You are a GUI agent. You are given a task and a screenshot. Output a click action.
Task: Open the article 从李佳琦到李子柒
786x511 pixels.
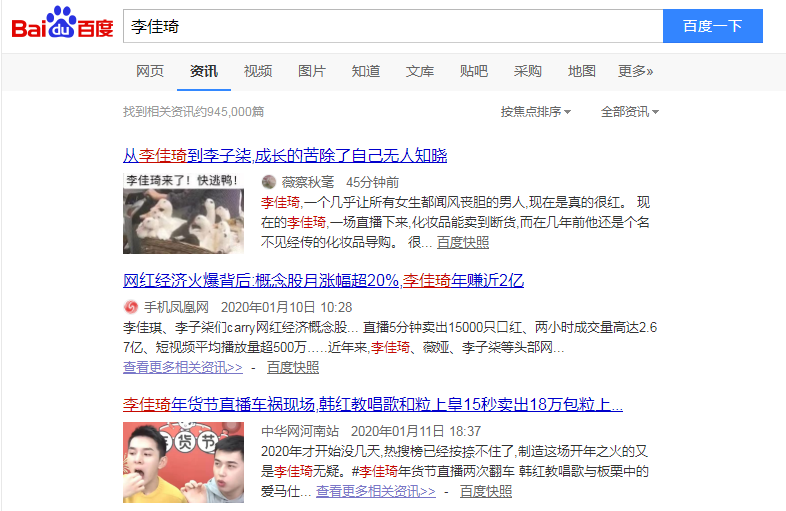[x=285, y=155]
